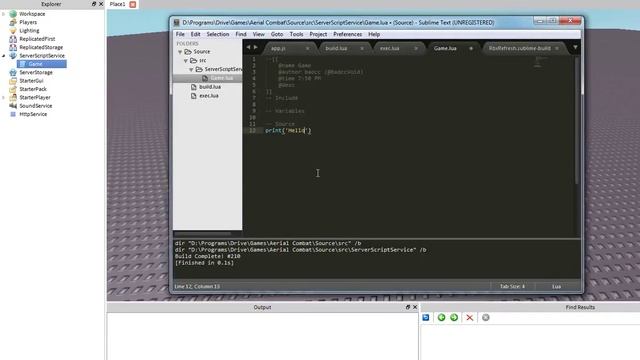Open the File menu in Sublime Text
Image resolution: width=640 pixels, height=360 pixels.
pyautogui.click(x=180, y=34)
